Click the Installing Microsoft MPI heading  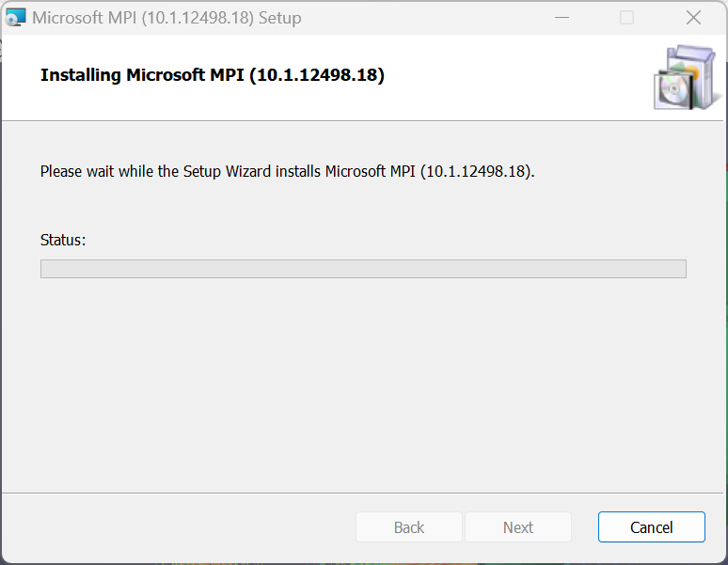click(x=213, y=74)
